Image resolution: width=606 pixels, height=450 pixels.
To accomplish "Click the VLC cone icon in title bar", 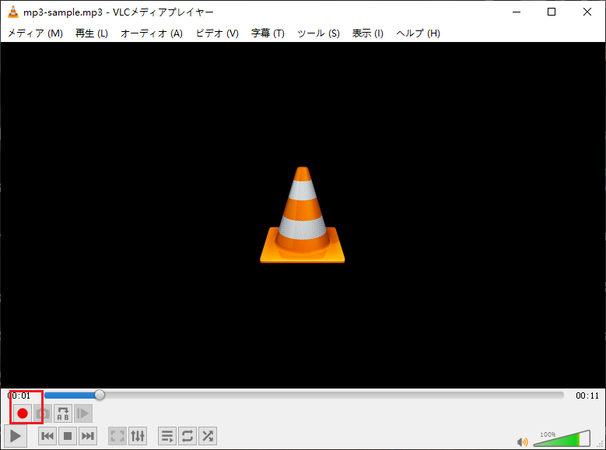I will coord(13,12).
